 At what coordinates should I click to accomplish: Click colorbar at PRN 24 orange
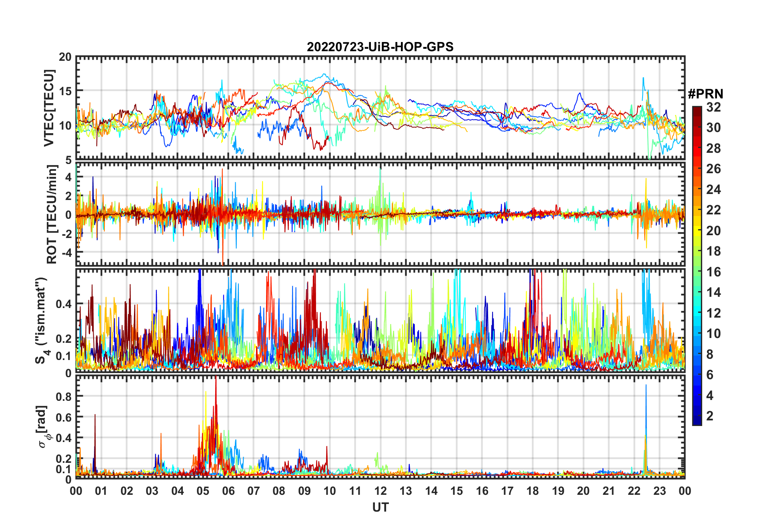tap(697, 190)
